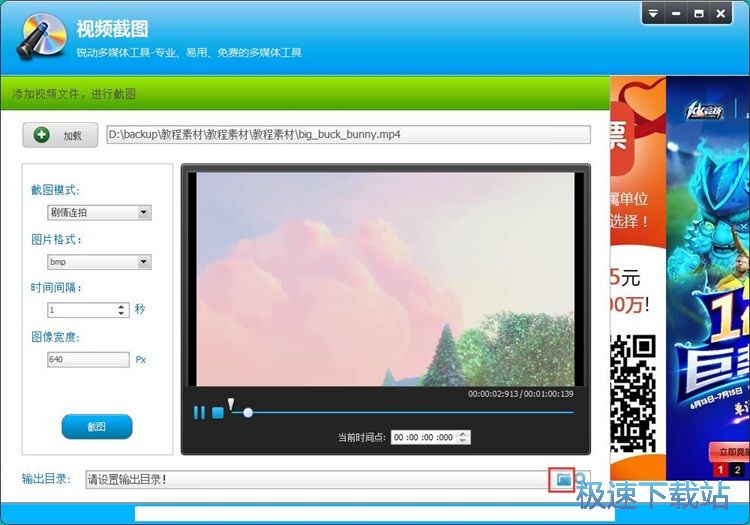Minimize the 视频截图 window
750x525 pixels.
click(x=676, y=14)
